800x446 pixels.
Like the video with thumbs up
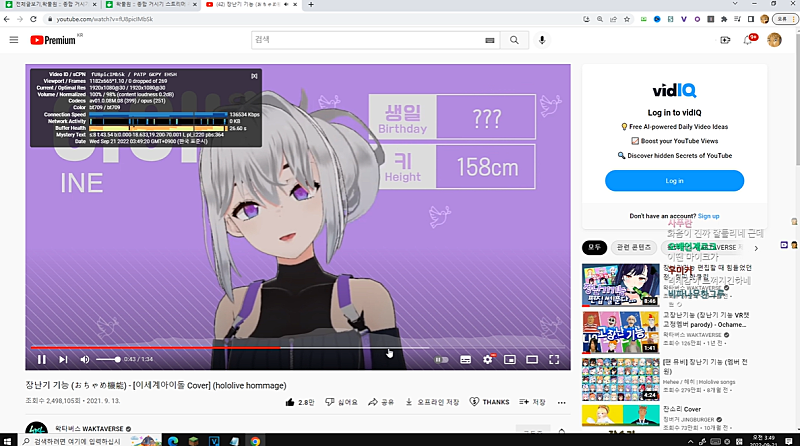pyautogui.click(x=299, y=402)
